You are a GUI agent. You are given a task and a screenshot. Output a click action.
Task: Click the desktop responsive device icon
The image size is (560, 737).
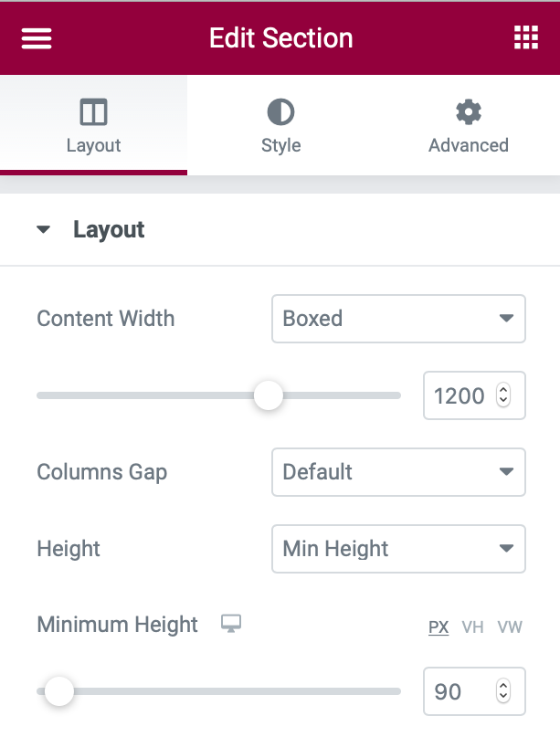(231, 625)
